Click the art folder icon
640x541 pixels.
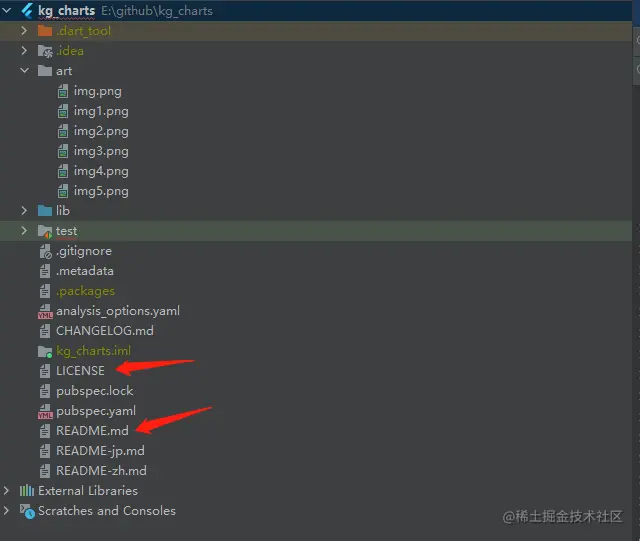[x=45, y=71]
